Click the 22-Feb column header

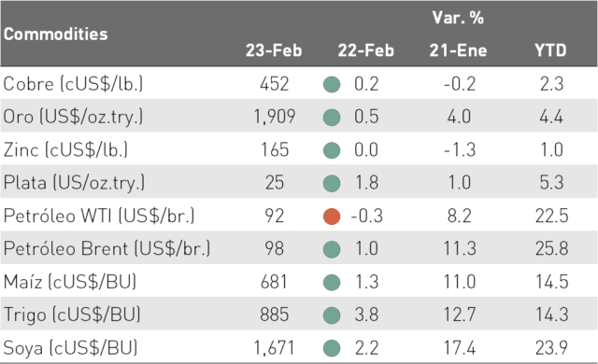coord(365,50)
